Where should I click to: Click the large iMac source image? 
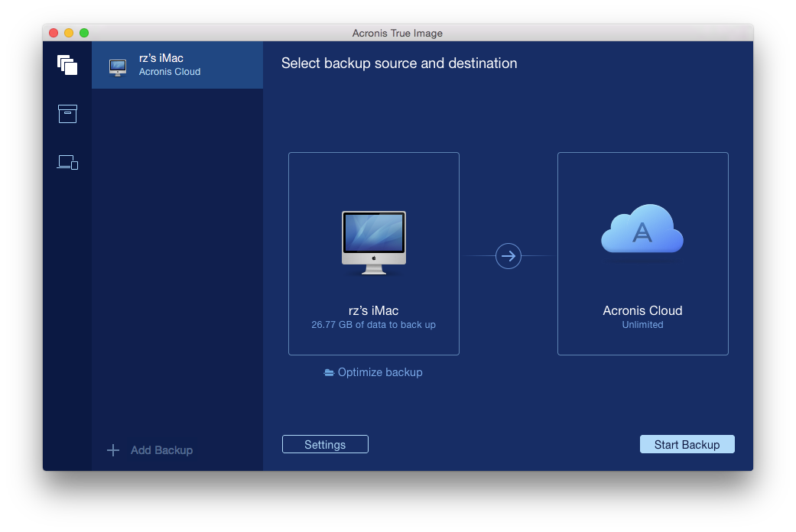[x=373, y=242]
